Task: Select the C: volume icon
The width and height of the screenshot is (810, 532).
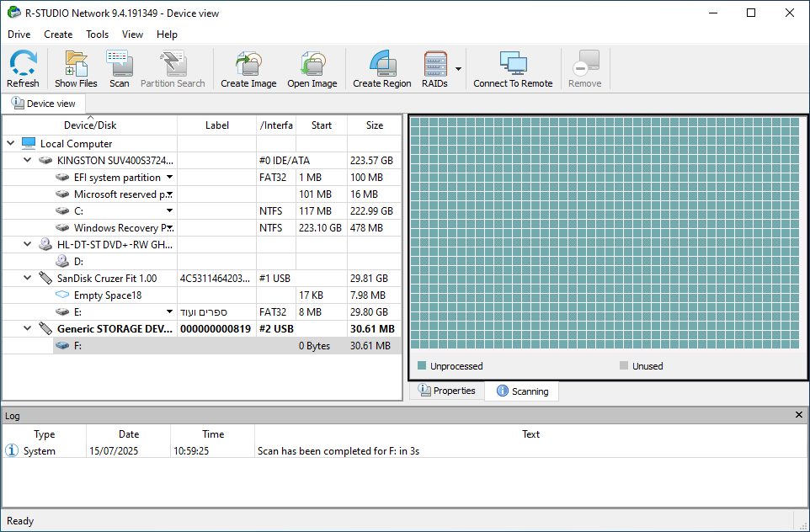Action: [62, 210]
